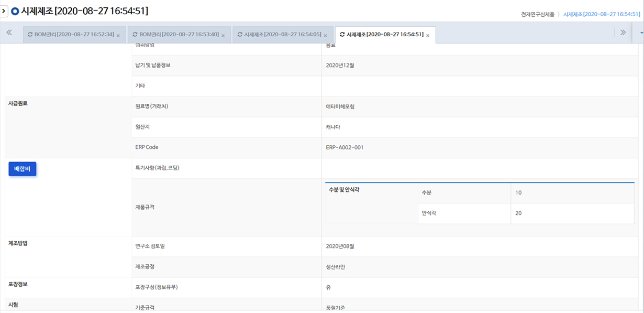
Task: Switch to the BOM관리 16:53:40 tab
Action: (x=179, y=35)
